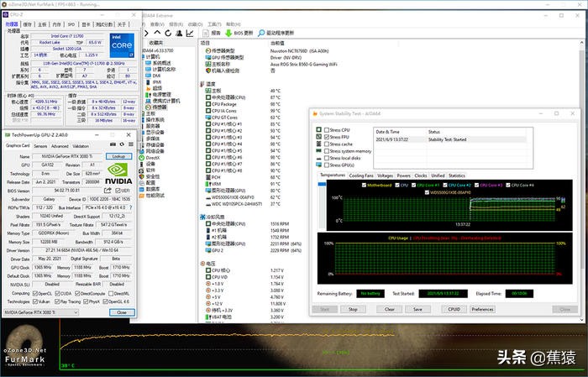Open the Advanced tab in GPU-Z
Image resolution: width=588 pixels, height=377 pixels.
click(x=60, y=146)
